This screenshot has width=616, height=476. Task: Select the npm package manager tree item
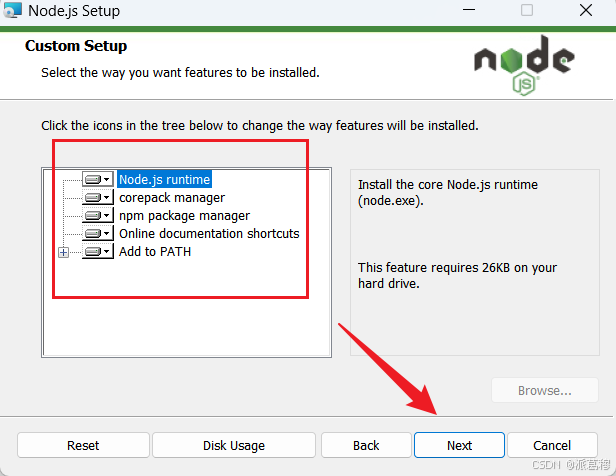[184, 216]
